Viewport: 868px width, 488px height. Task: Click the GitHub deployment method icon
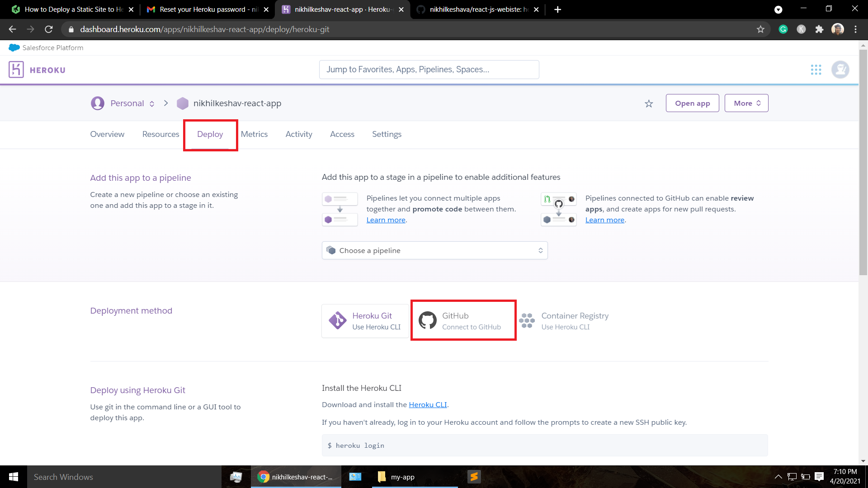pos(427,320)
